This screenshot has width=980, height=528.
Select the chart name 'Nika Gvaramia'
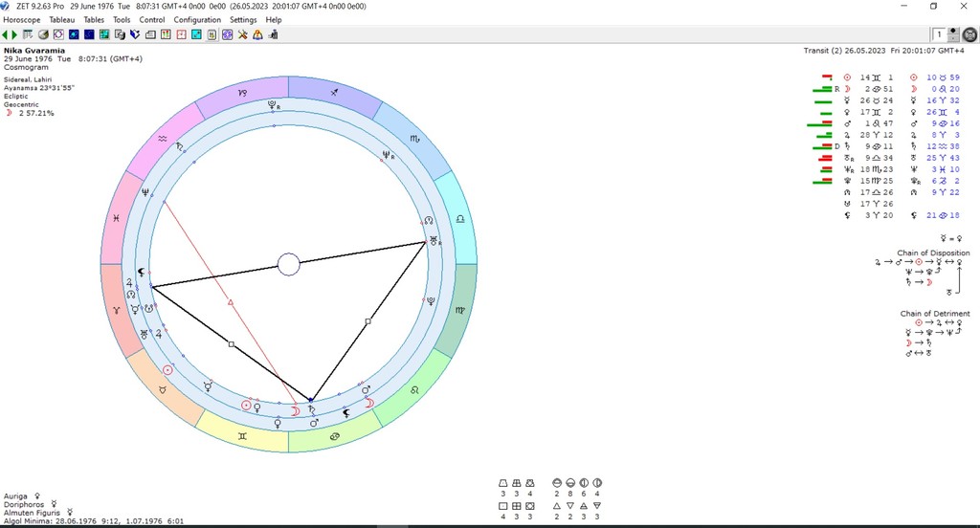coord(34,51)
